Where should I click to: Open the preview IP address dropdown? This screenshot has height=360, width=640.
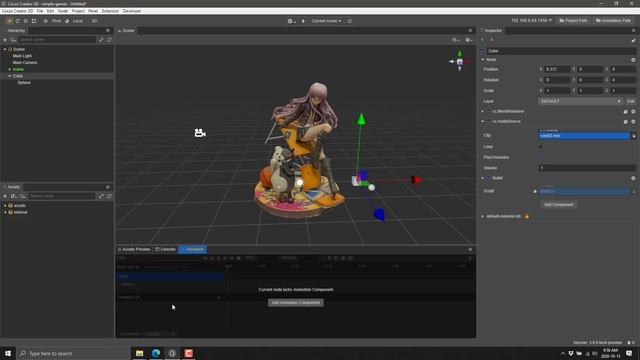pyautogui.click(x=531, y=20)
